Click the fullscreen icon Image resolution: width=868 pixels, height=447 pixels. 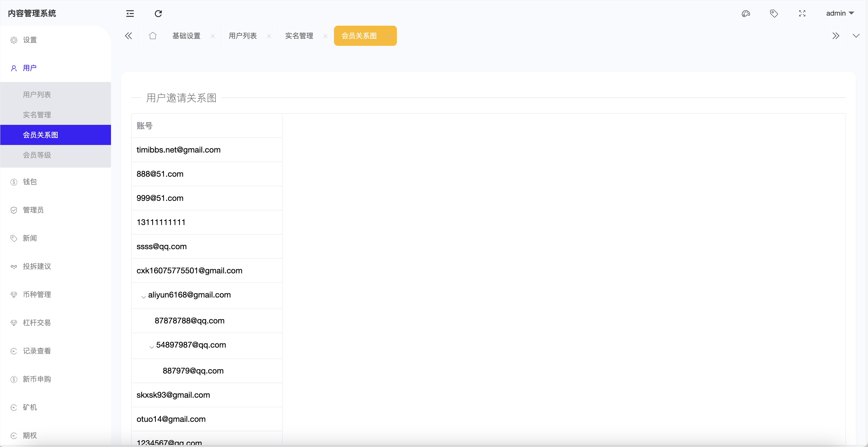click(802, 14)
